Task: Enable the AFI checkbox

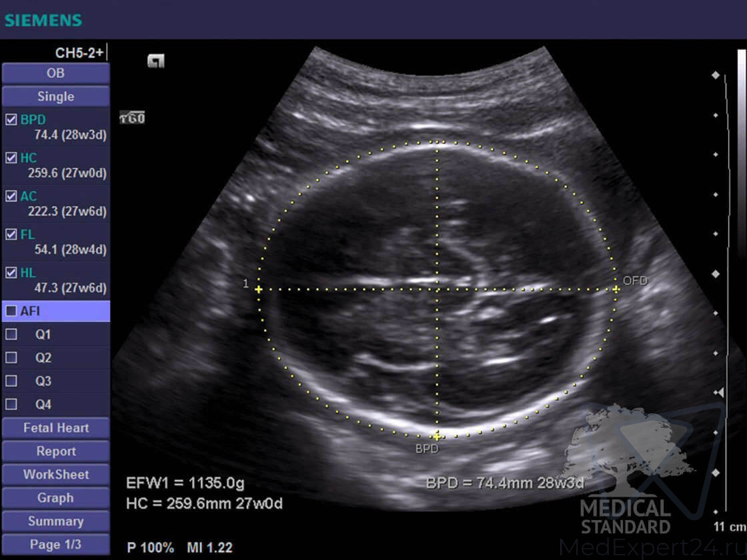Action: click(11, 311)
